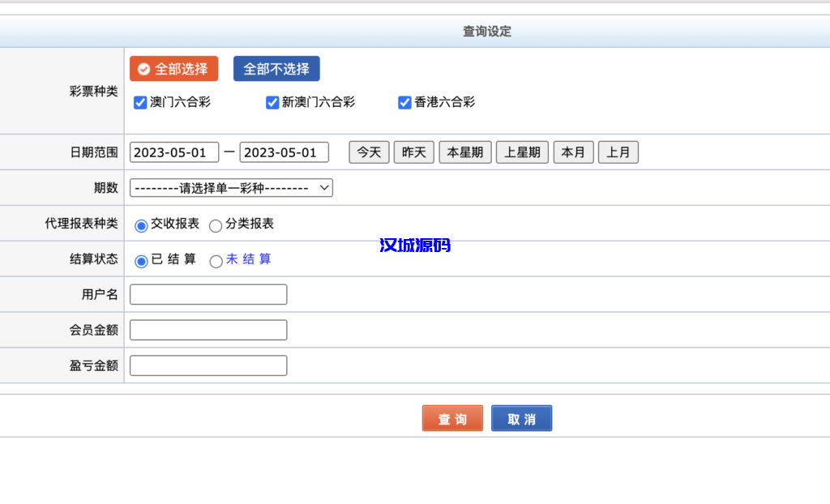
Task: Click the start date field showing 2023-05-01
Action: tap(173, 152)
